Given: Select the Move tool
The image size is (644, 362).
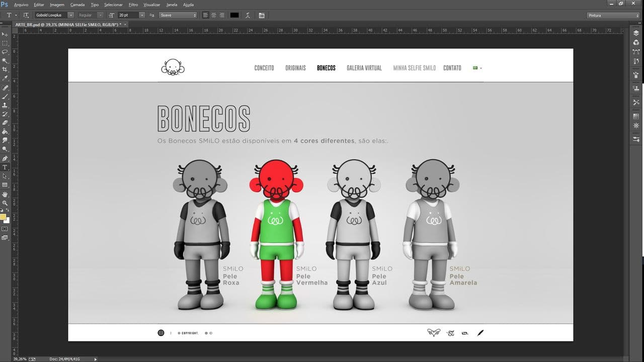Looking at the screenshot, I should pyautogui.click(x=6, y=34).
